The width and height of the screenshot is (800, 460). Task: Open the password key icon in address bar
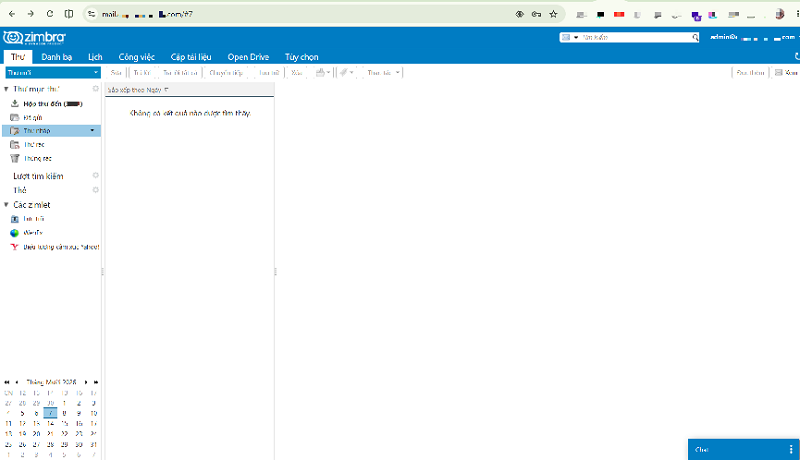pos(536,14)
